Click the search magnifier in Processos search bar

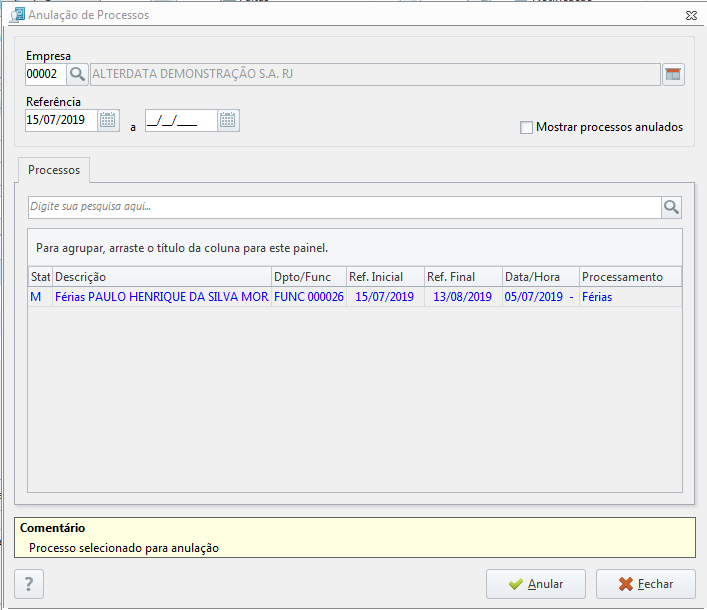tap(671, 207)
